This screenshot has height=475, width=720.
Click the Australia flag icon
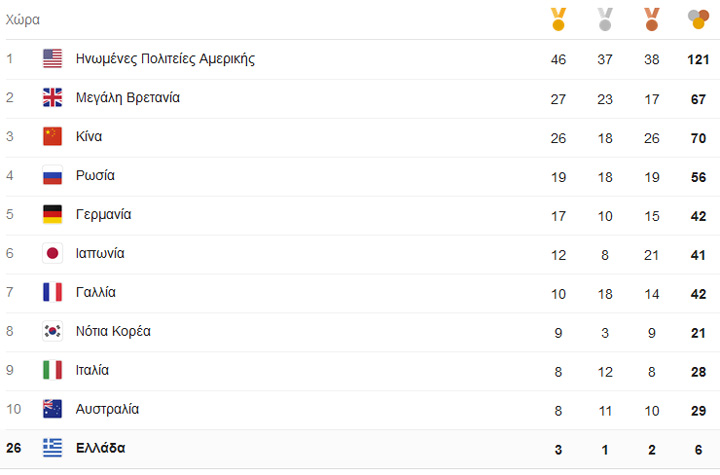(53, 409)
